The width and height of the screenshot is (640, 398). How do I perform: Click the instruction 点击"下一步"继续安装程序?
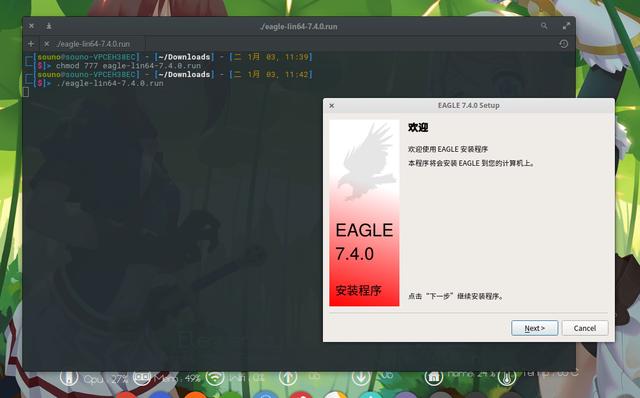click(x=456, y=296)
